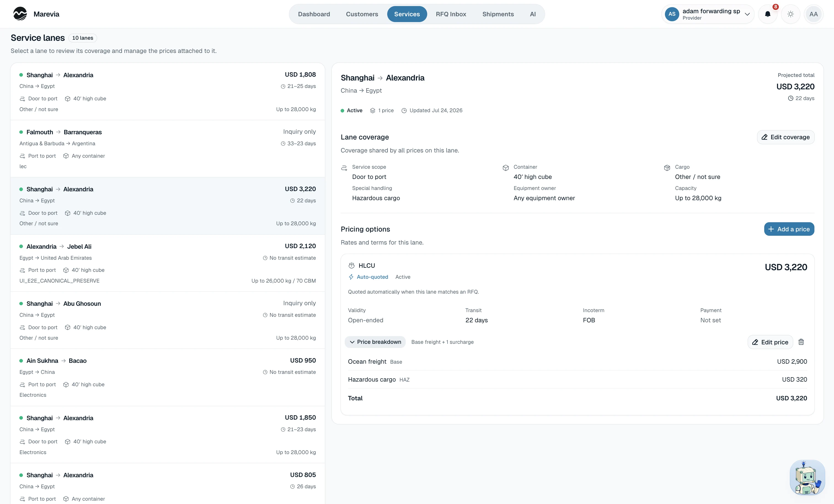The image size is (834, 504).
Task: Click the Auto-quoted label link
Action: (372, 277)
